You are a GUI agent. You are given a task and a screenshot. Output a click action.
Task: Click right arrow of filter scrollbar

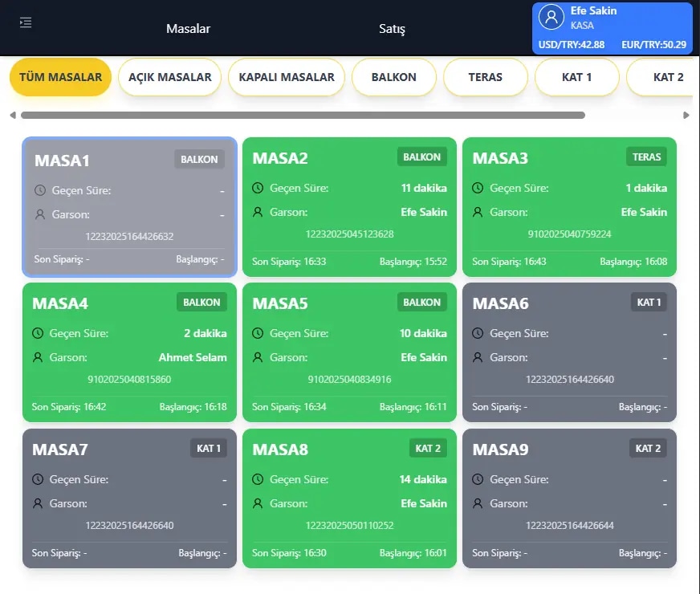click(x=686, y=115)
